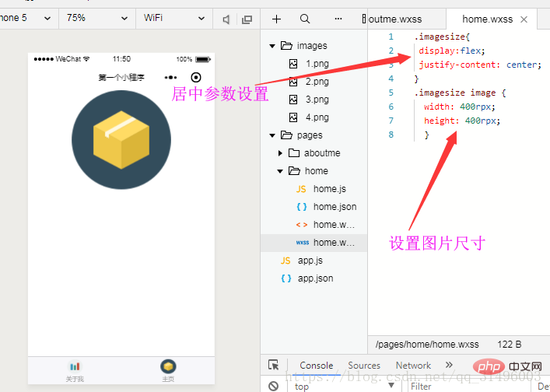Click the width: 400rpx line
The width and height of the screenshot is (550, 392).
coord(460,107)
